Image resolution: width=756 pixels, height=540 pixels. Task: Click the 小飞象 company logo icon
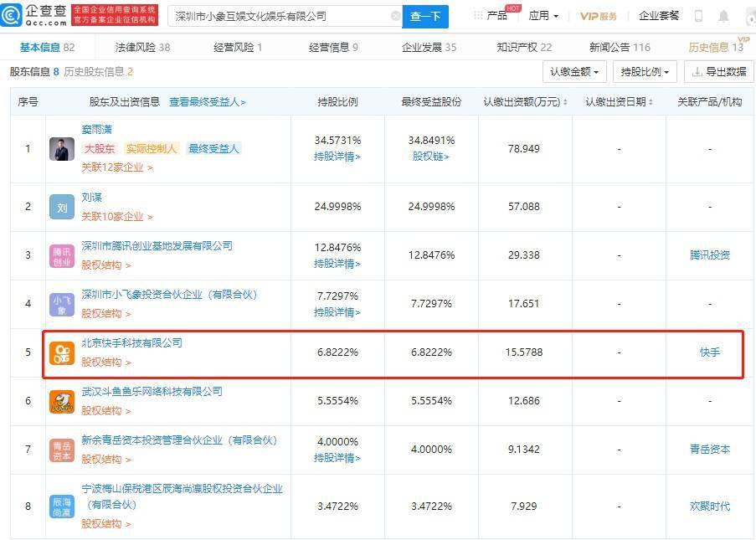(x=62, y=305)
